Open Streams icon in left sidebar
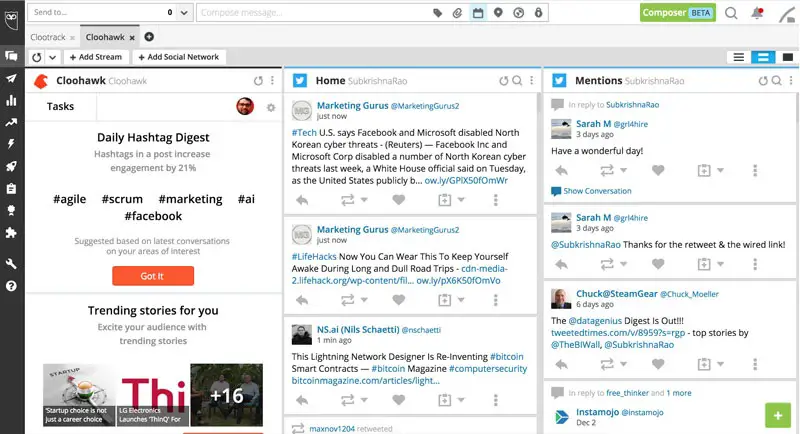The width and height of the screenshot is (800, 434). tap(11, 56)
